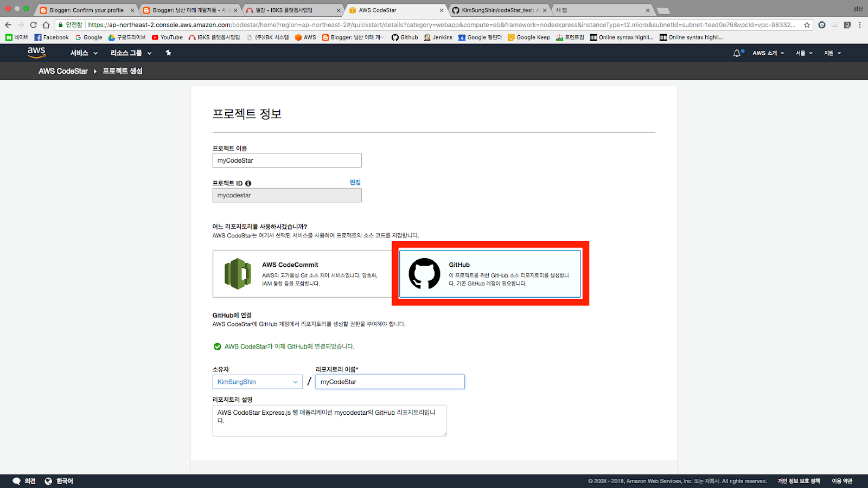Click the info icon next to 프로젝트 ID
This screenshot has width=868, height=488.
pyautogui.click(x=248, y=183)
